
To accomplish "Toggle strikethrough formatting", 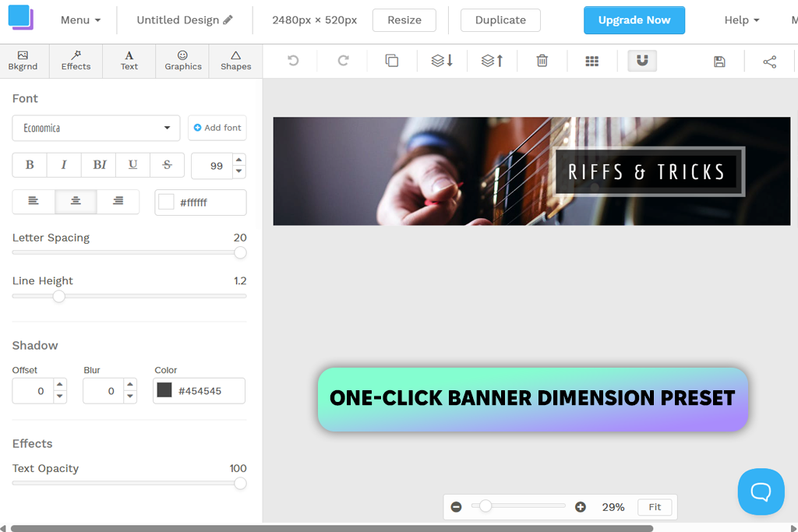I will [167, 165].
